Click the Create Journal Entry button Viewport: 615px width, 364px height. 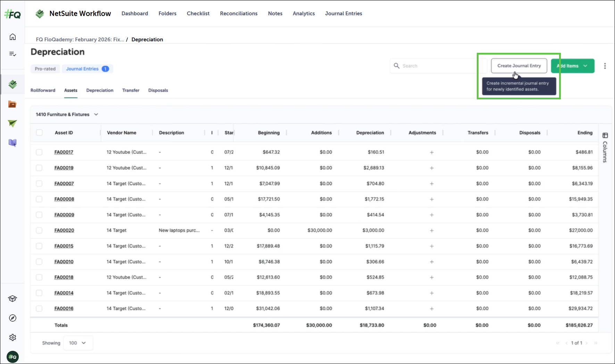[x=519, y=66]
